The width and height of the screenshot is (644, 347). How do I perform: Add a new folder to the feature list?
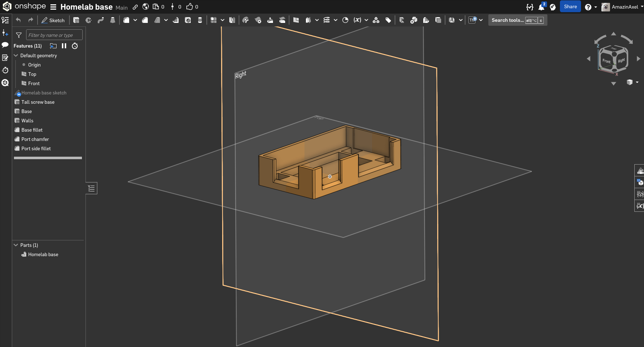coord(53,46)
